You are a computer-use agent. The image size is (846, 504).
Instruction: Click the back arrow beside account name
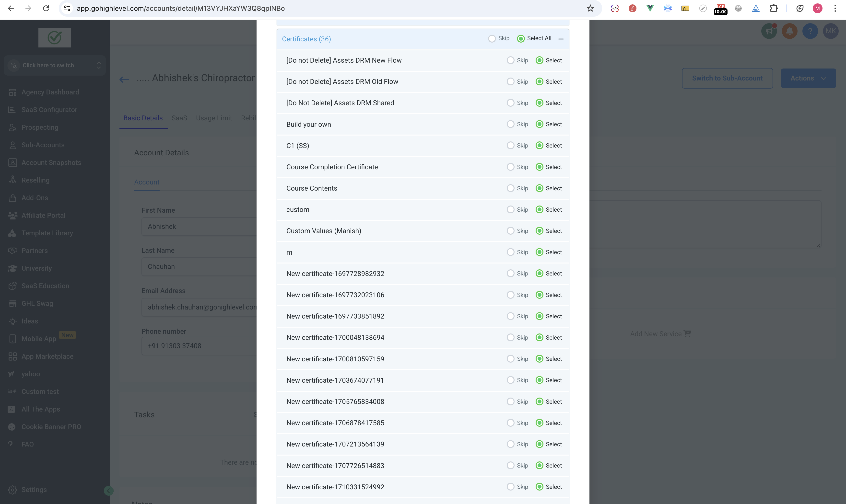click(124, 80)
